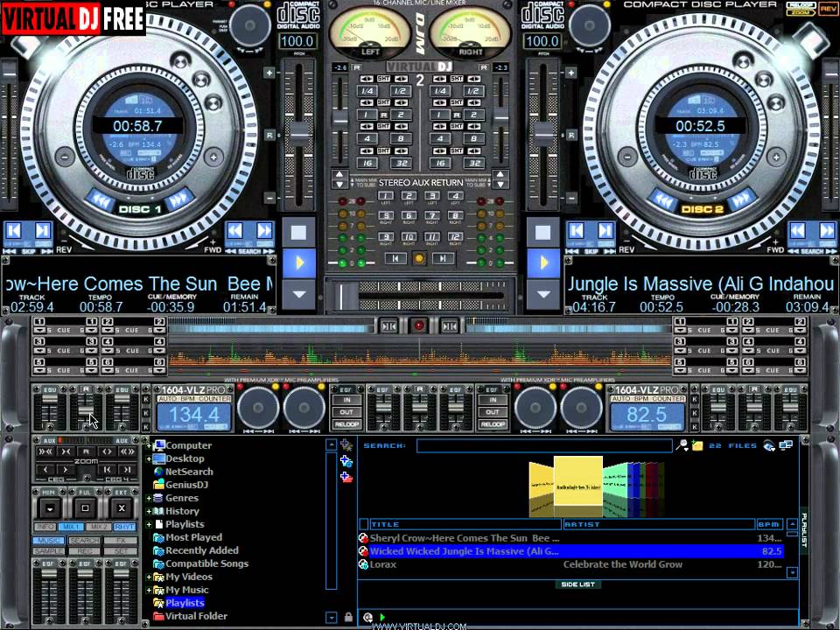The width and height of the screenshot is (840, 630).
Task: Toggle Stereo Aux Return button 12
Action: click(x=455, y=236)
